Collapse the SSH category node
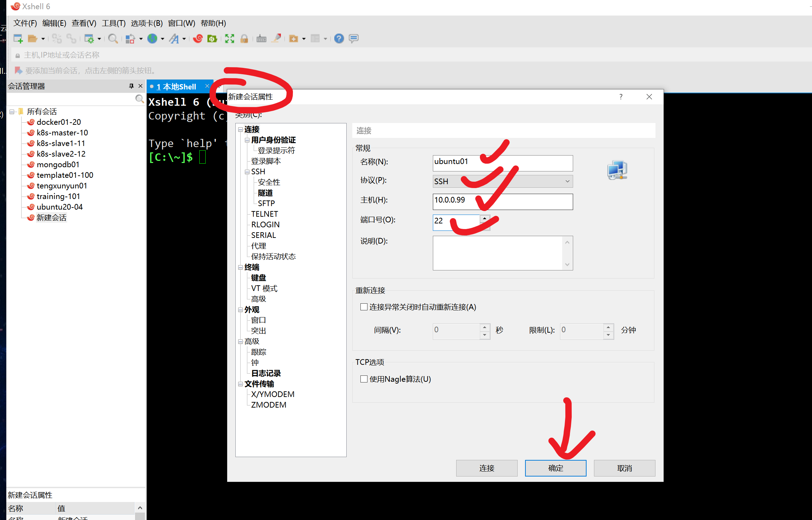Viewport: 812px width, 520px height. point(247,172)
